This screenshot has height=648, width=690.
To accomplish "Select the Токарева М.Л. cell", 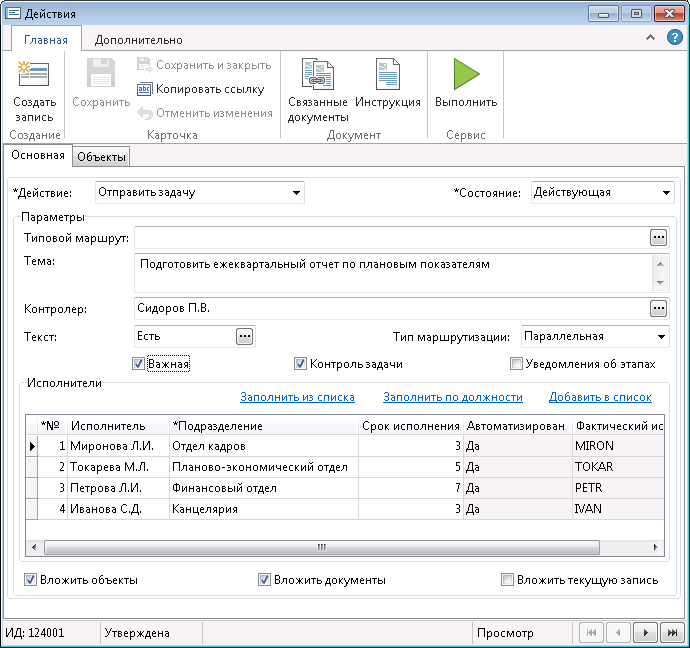I will pos(118,467).
